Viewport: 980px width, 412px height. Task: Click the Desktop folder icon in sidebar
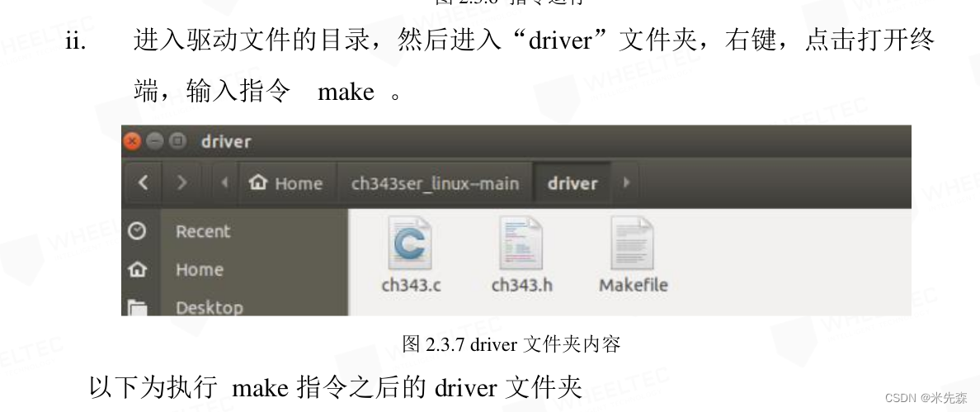[137, 307]
